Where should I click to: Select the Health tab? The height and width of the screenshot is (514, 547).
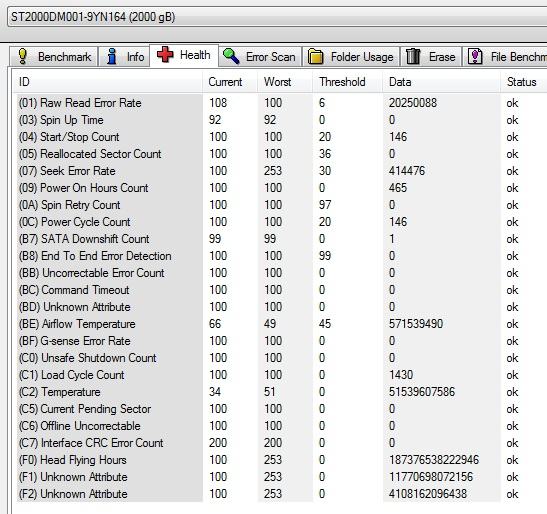point(184,55)
